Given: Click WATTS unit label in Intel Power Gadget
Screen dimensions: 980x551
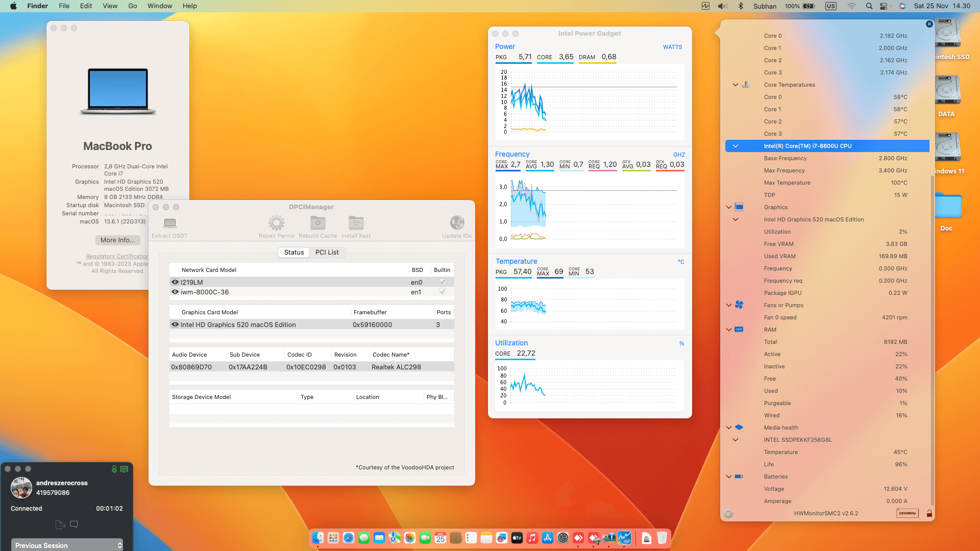Looking at the screenshot, I should pyautogui.click(x=672, y=47).
